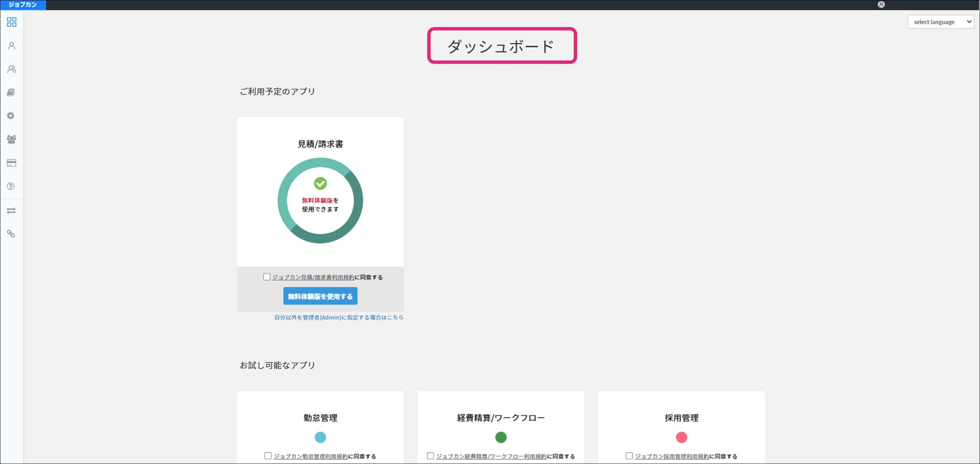This screenshot has height=464, width=980.
Task: Open the select language dropdown
Action: point(941,22)
